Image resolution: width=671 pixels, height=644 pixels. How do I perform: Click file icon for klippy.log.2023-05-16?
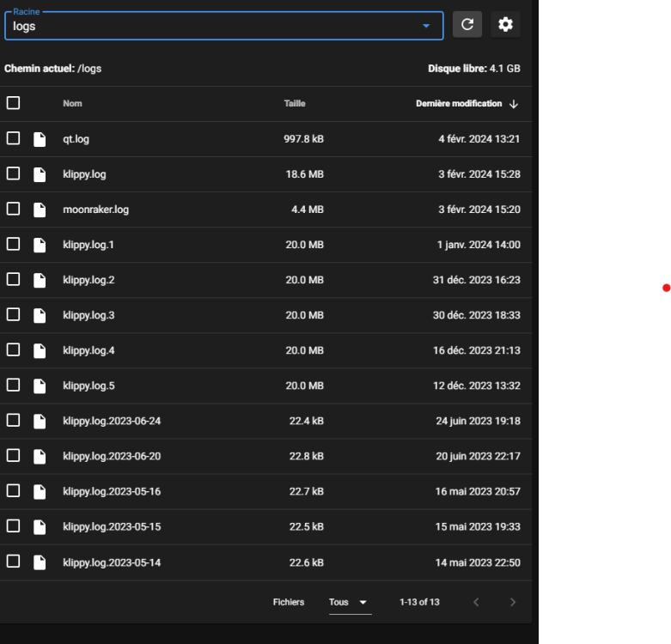point(40,492)
